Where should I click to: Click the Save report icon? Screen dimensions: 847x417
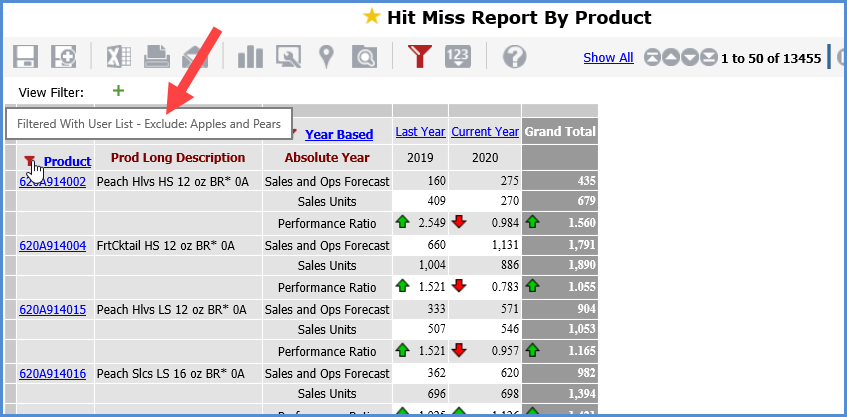pyautogui.click(x=25, y=57)
